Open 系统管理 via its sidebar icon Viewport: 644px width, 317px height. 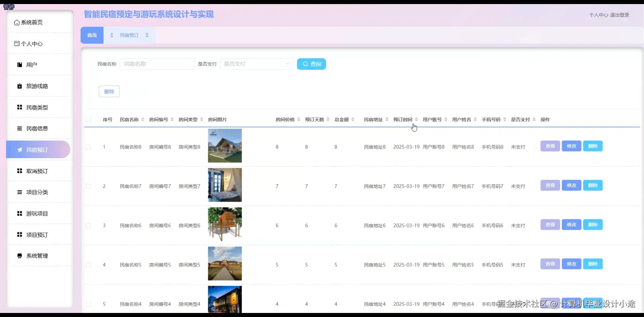point(19,256)
